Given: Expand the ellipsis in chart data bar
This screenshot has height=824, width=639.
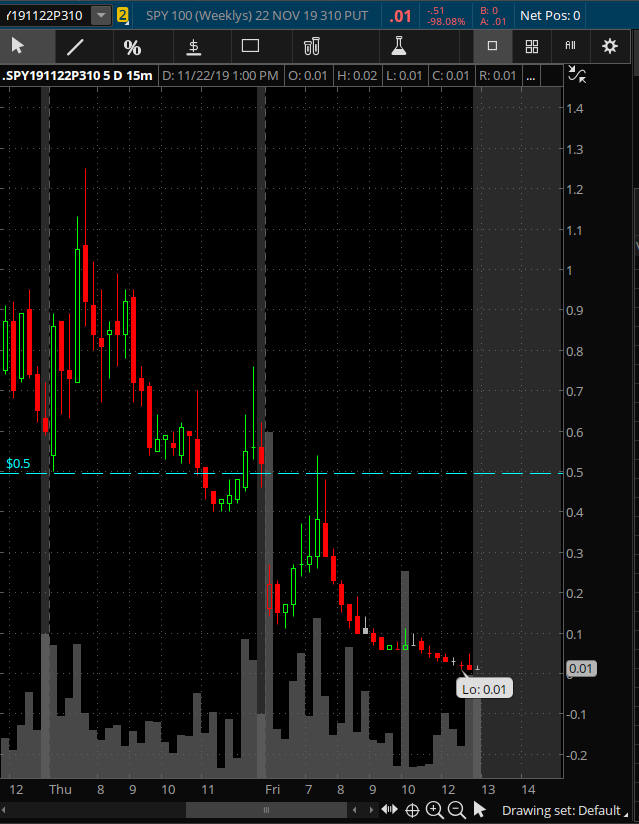Looking at the screenshot, I should 531,76.
